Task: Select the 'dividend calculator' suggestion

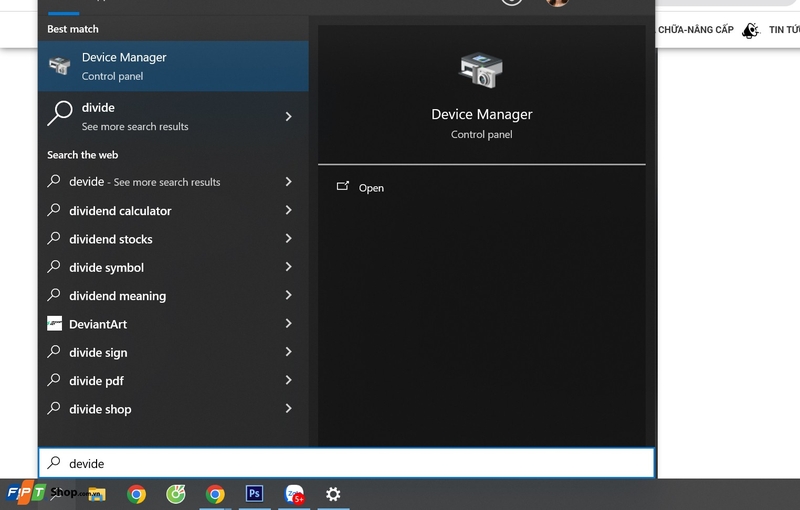Action: click(x=173, y=211)
